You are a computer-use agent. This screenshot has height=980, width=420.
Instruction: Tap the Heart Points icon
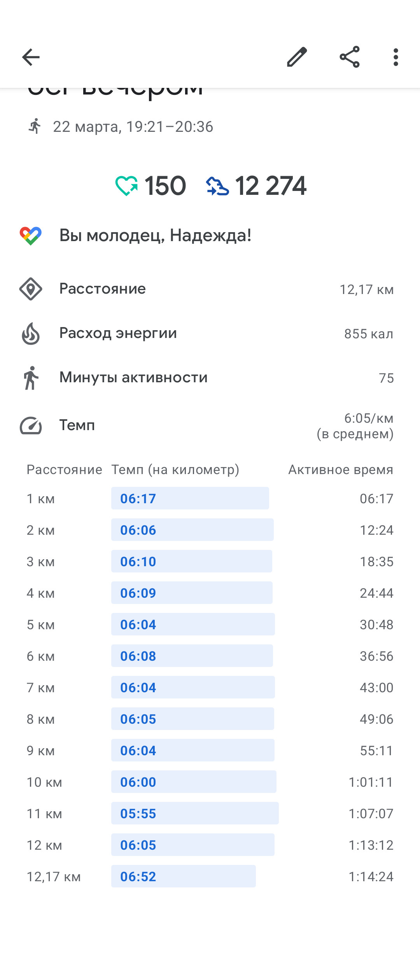(x=126, y=185)
